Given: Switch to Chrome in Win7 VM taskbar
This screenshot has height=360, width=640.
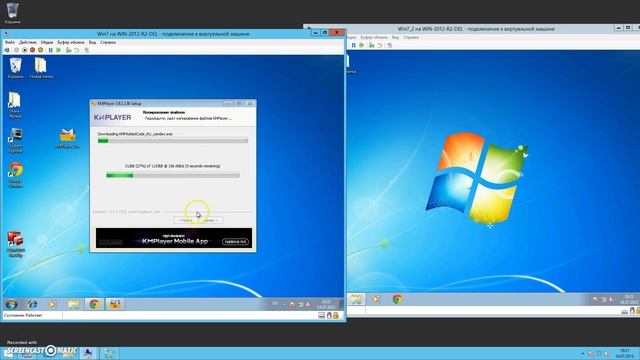Looking at the screenshot, I should tap(94, 304).
